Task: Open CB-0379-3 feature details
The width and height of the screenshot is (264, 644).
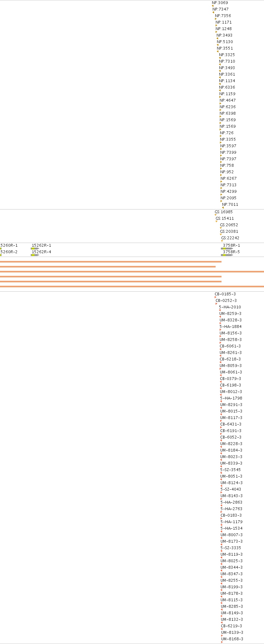Action: pyautogui.click(x=230, y=379)
